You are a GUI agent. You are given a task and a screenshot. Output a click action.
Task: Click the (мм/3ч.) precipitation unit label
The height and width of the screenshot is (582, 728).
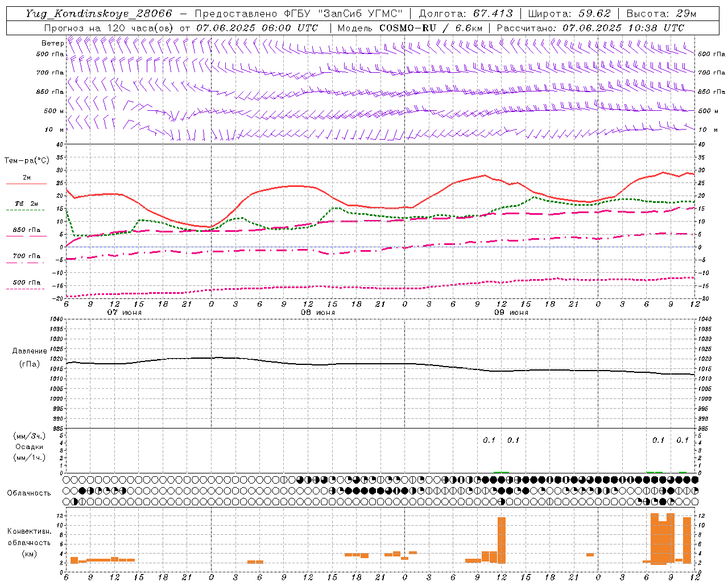[30, 436]
